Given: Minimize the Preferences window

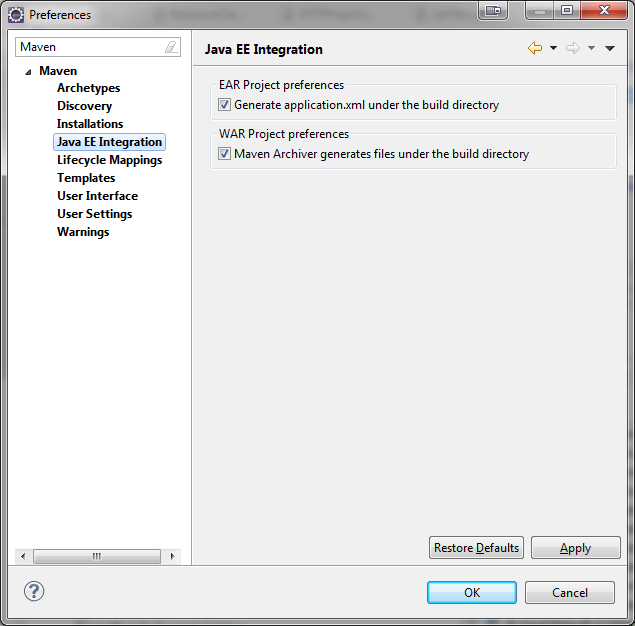Looking at the screenshot, I should (x=540, y=10).
